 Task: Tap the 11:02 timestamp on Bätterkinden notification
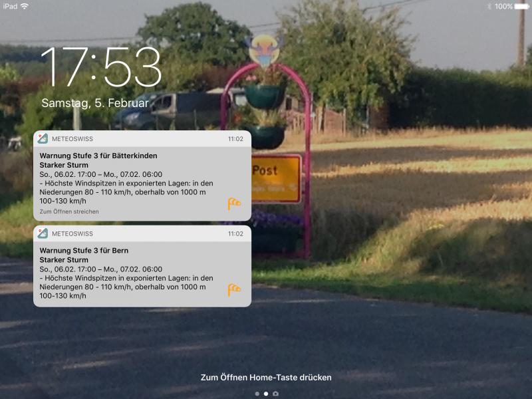235,139
